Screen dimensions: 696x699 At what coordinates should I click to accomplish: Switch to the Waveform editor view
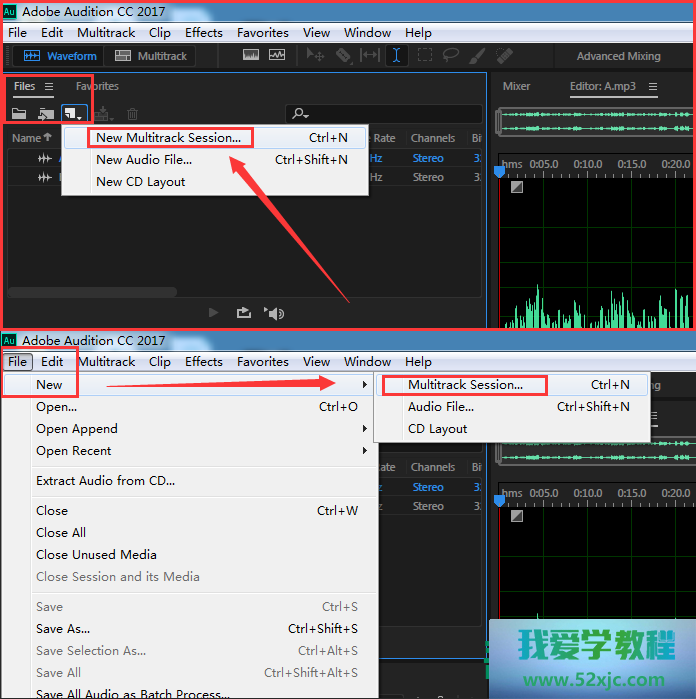click(60, 56)
